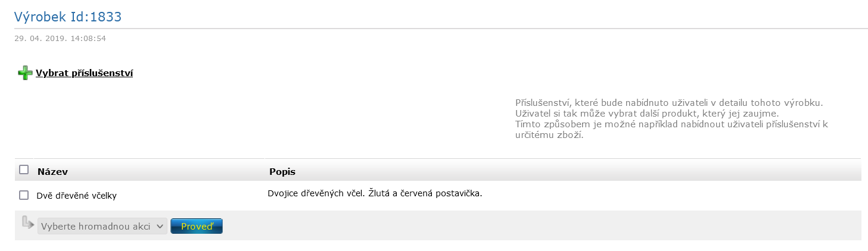This screenshot has height=251, width=868.
Task: Open the Vyberte hromadnou akci dropdown
Action: click(x=102, y=226)
